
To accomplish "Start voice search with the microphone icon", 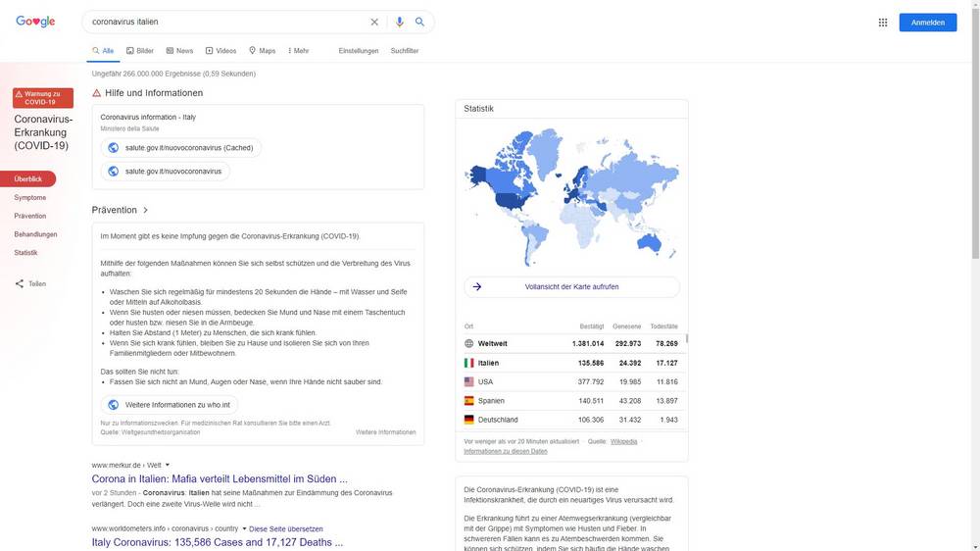I will [x=400, y=22].
